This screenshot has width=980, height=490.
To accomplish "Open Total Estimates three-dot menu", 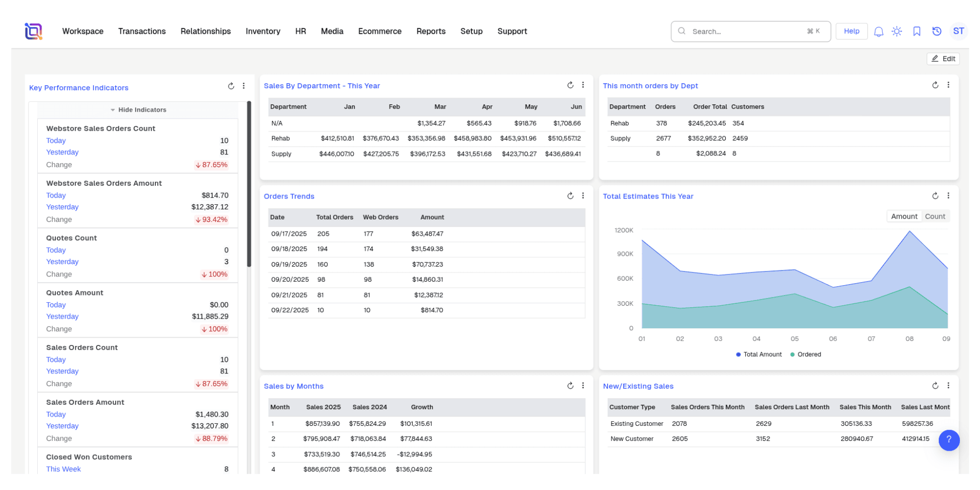I will (x=948, y=196).
